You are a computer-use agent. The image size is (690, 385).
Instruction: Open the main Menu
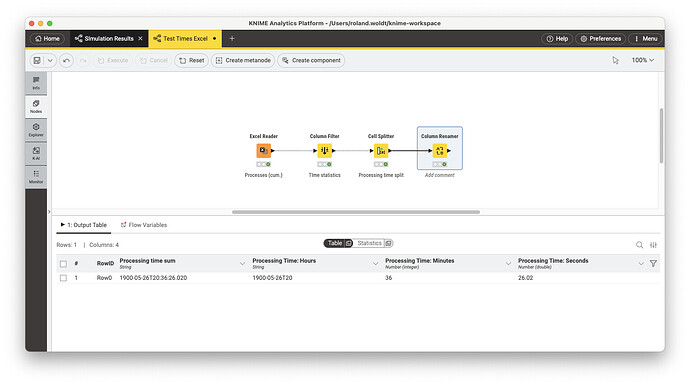pos(646,39)
